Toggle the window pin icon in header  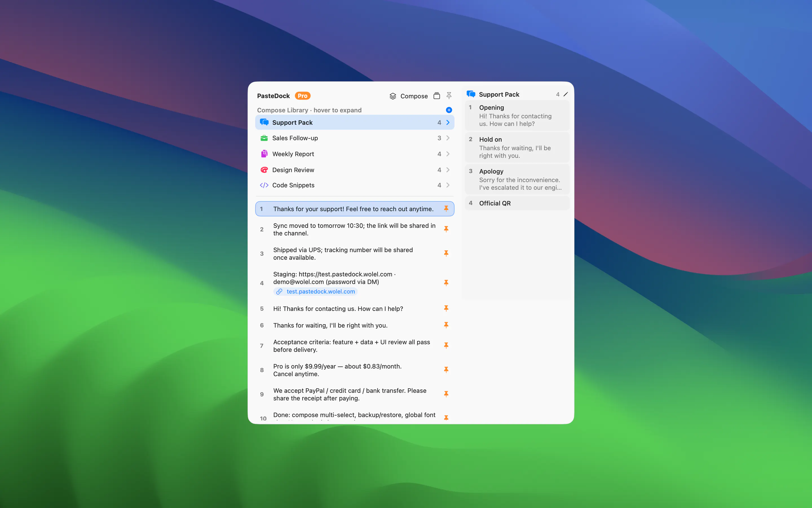pyautogui.click(x=449, y=96)
